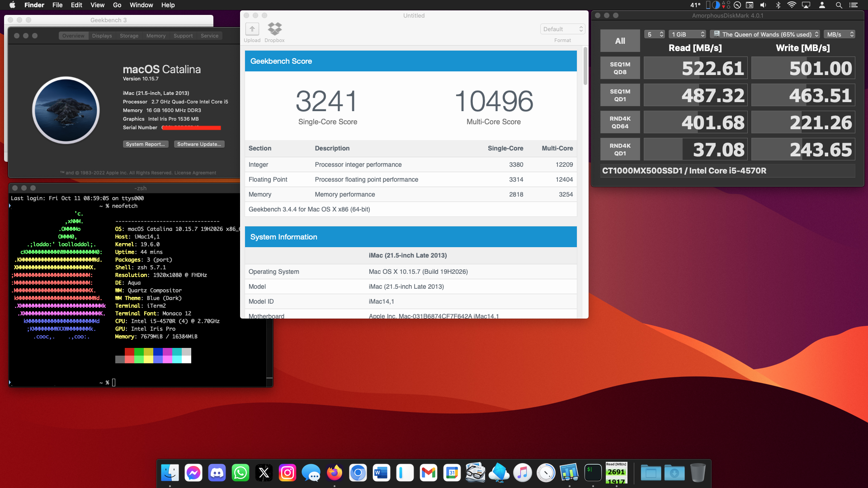Click the single-core score 3241
Image resolution: width=868 pixels, height=488 pixels.
[327, 101]
